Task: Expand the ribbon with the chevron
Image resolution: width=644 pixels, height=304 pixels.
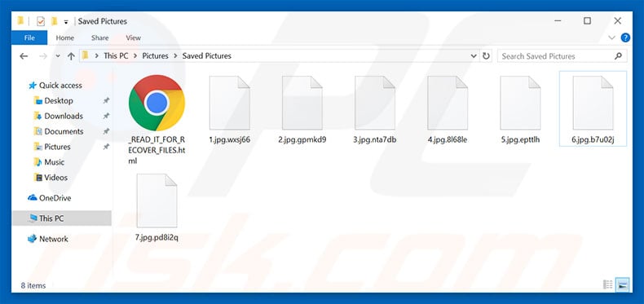Action: pyautogui.click(x=612, y=37)
